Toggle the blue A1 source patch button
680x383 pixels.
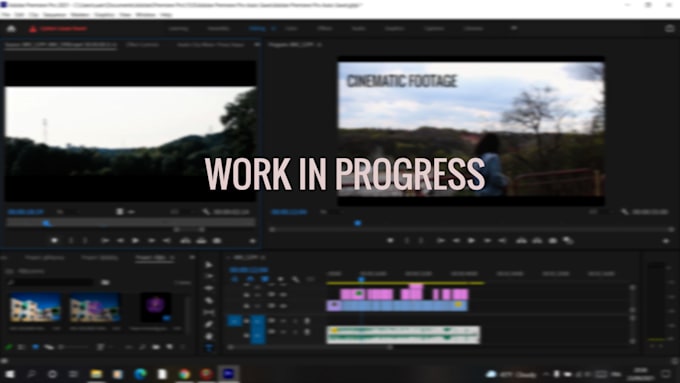[235, 321]
